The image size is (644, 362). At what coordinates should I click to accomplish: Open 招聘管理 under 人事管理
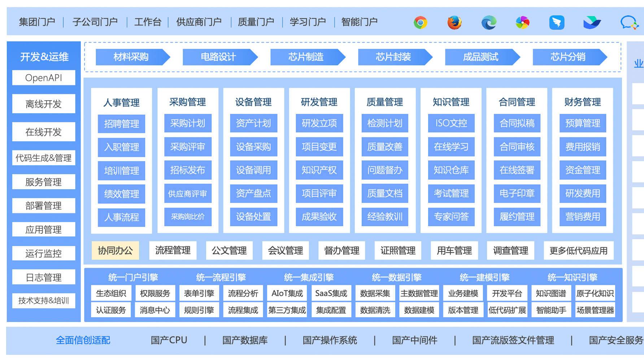(x=122, y=124)
